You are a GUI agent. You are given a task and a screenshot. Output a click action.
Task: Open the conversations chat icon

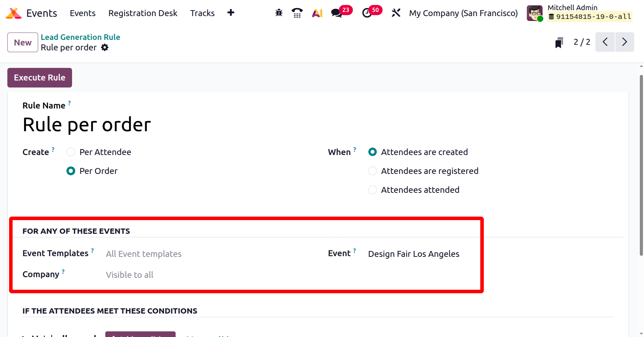(x=337, y=13)
